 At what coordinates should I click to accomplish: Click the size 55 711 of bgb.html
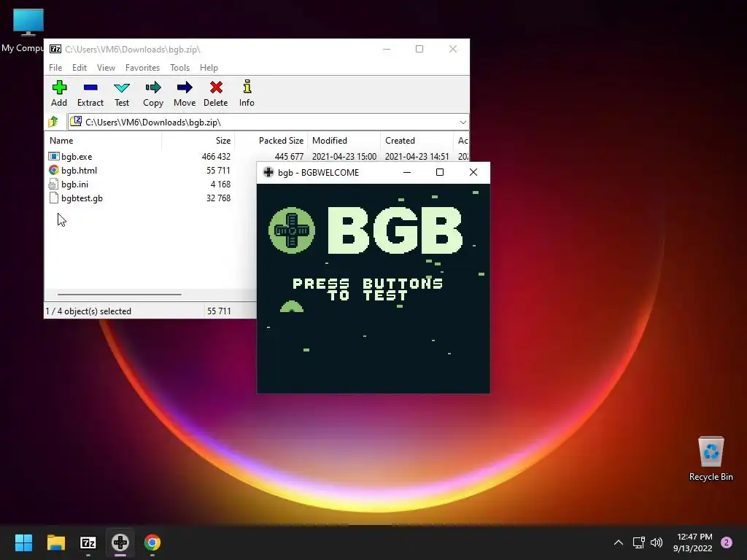click(x=218, y=170)
